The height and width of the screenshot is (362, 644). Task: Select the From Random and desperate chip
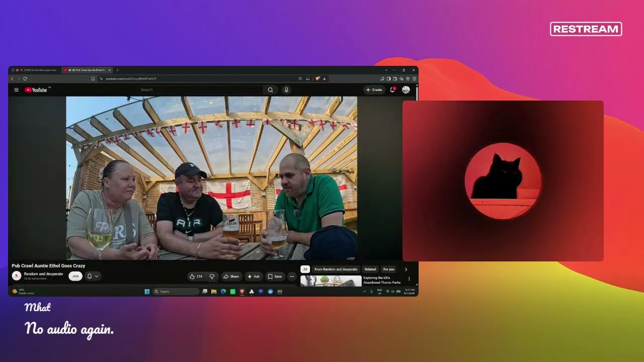coord(336,269)
